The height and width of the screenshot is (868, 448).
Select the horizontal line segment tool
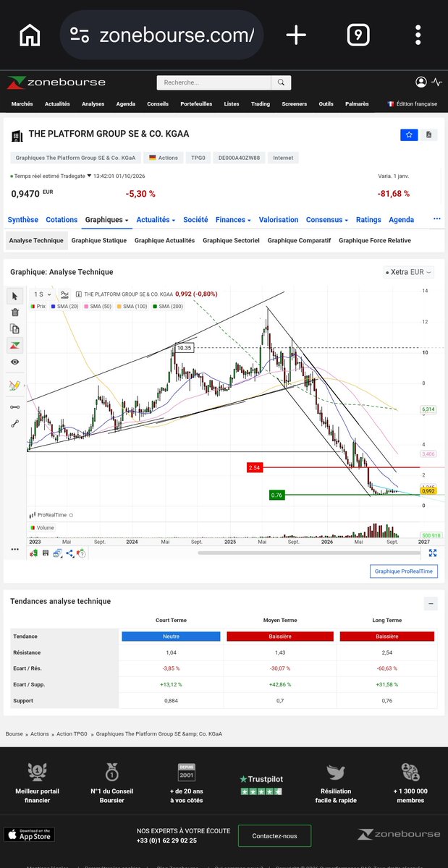(15, 407)
